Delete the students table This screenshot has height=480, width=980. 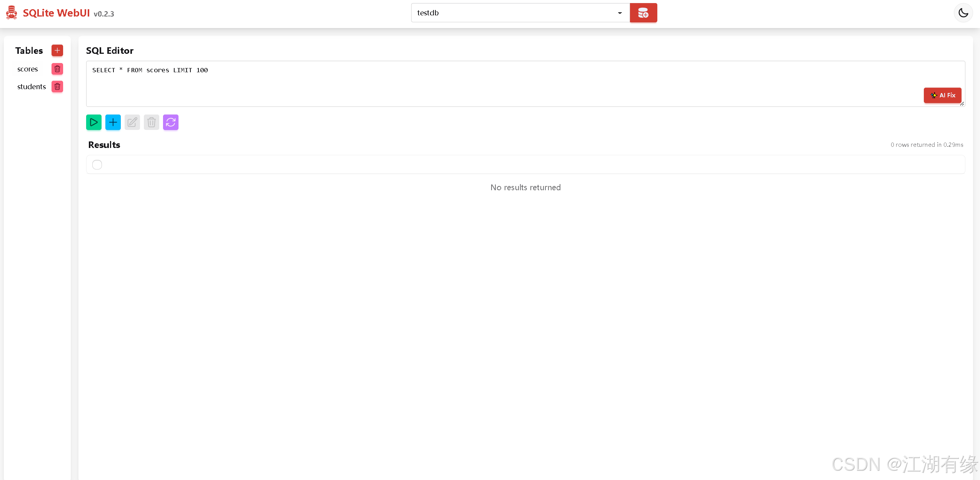[57, 87]
